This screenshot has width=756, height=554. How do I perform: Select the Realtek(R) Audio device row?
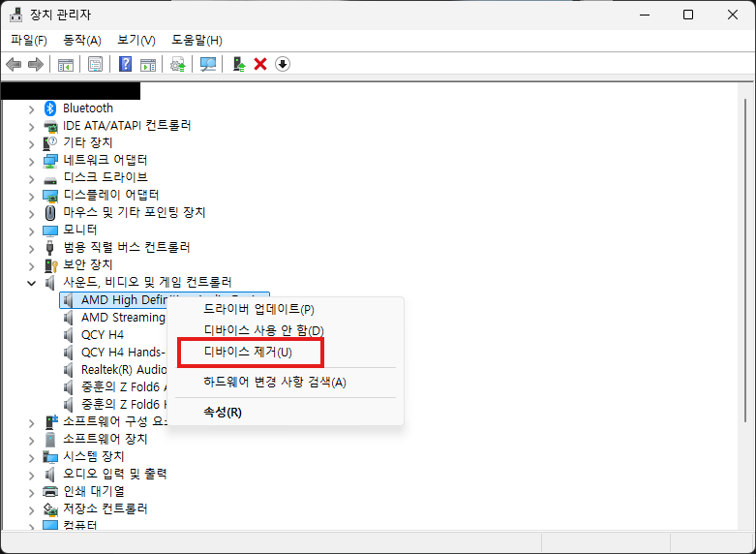115,370
